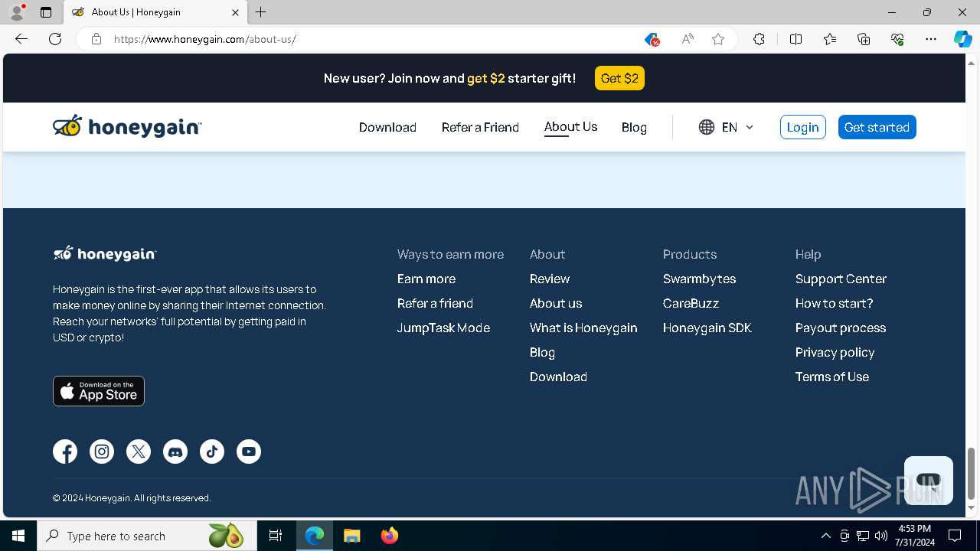Open the Windows Start menu
The image size is (980, 551).
[18, 536]
